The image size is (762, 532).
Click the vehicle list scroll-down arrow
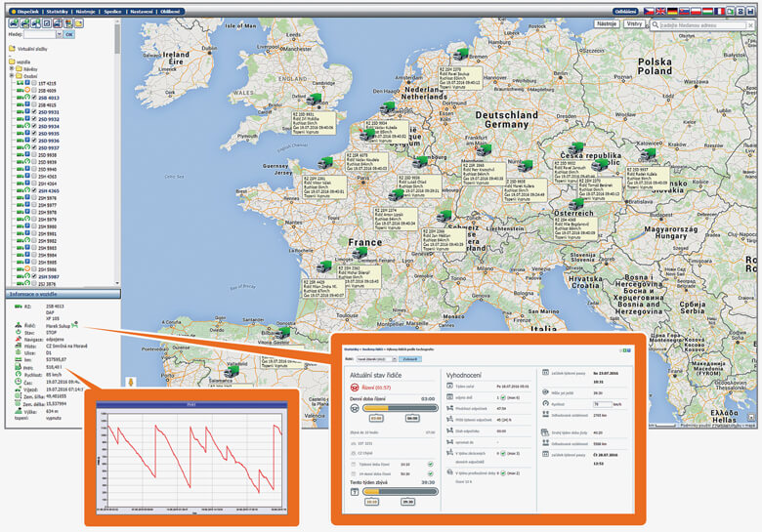tap(117, 283)
